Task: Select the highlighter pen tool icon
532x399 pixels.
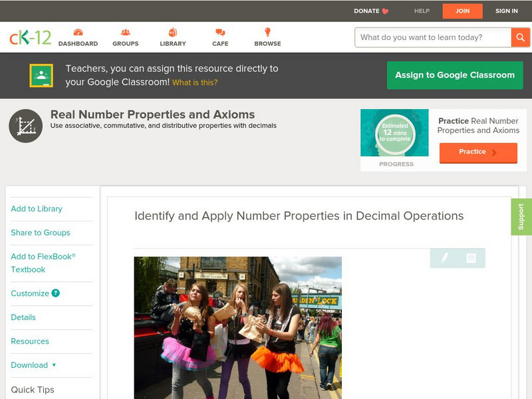Action: click(x=444, y=258)
